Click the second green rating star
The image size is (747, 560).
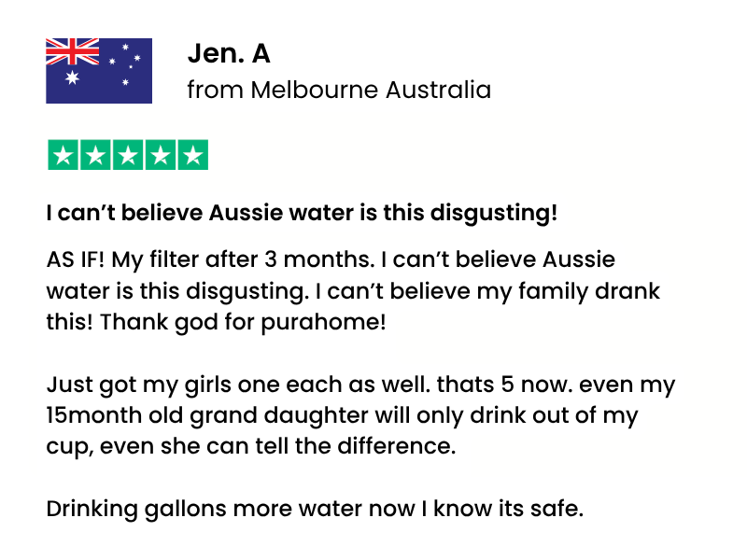coord(95,155)
